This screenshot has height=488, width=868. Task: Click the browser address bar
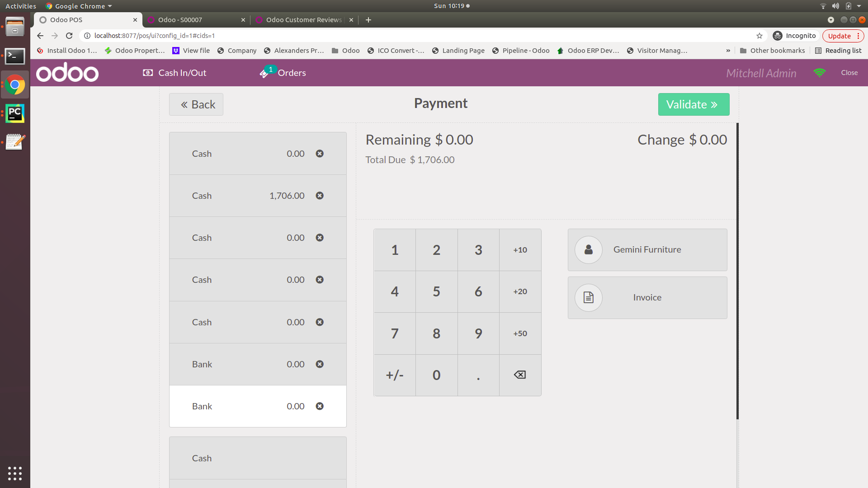[x=271, y=36]
